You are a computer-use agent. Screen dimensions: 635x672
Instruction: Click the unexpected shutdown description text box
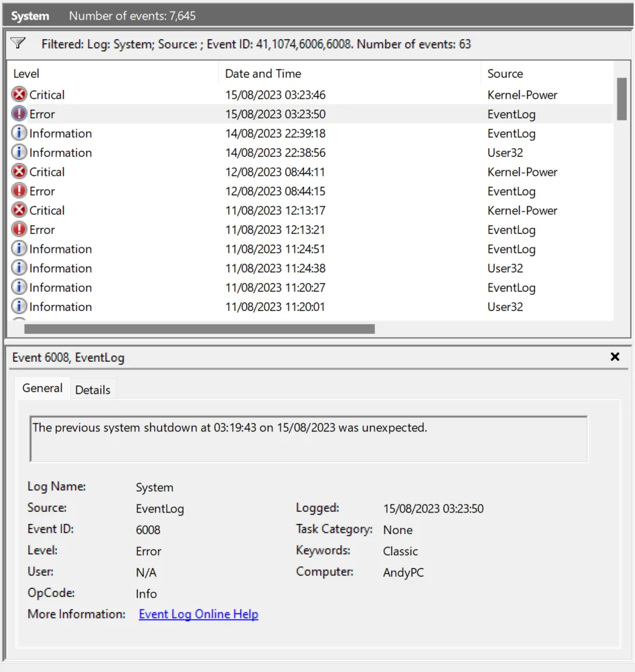(309, 439)
